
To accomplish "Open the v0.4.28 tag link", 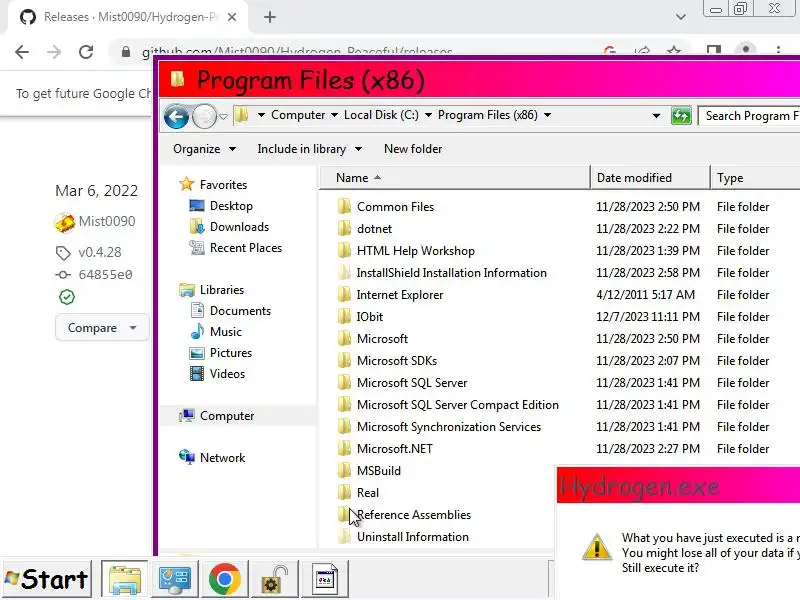I will click(99, 252).
